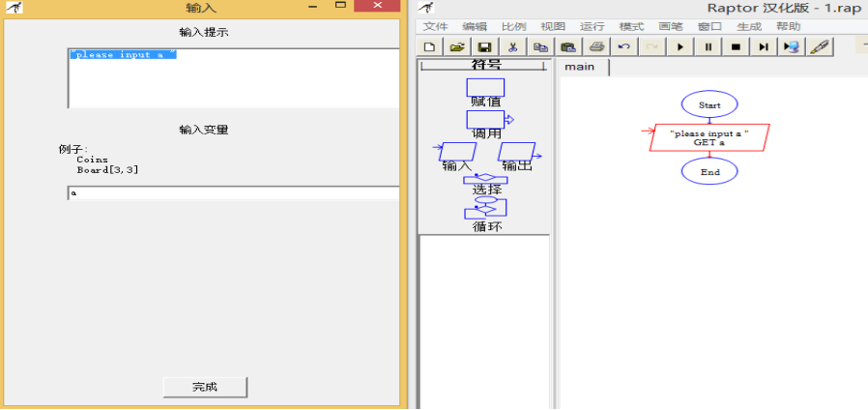This screenshot has height=410, width=868.
Task: Open the 比例 scale menu
Action: (x=513, y=27)
